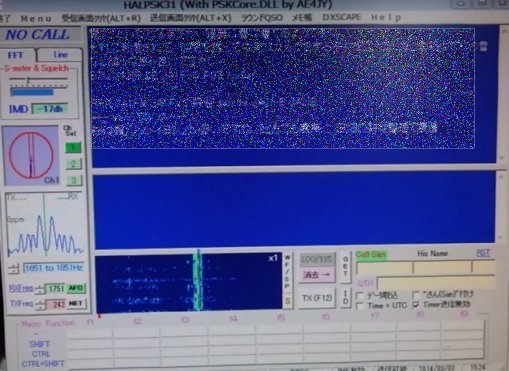Open the Menu item in menu bar
The width and height of the screenshot is (509, 371).
pyautogui.click(x=36, y=19)
